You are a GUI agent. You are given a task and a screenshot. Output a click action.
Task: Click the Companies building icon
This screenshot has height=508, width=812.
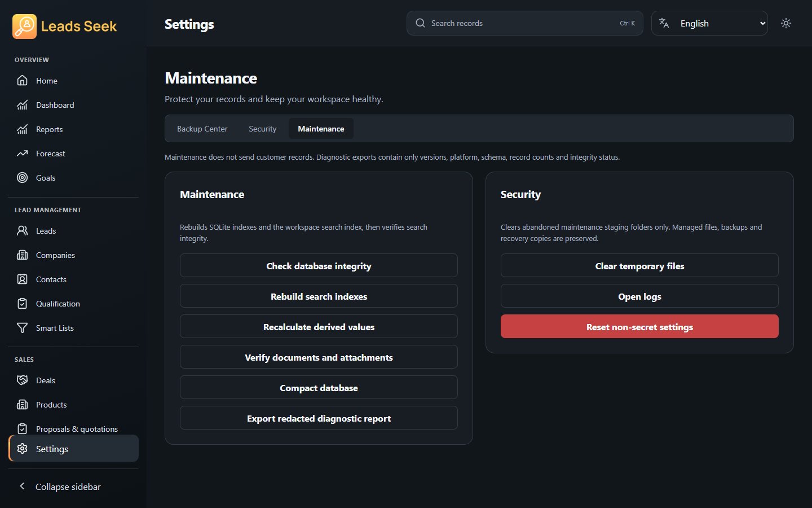coord(22,255)
